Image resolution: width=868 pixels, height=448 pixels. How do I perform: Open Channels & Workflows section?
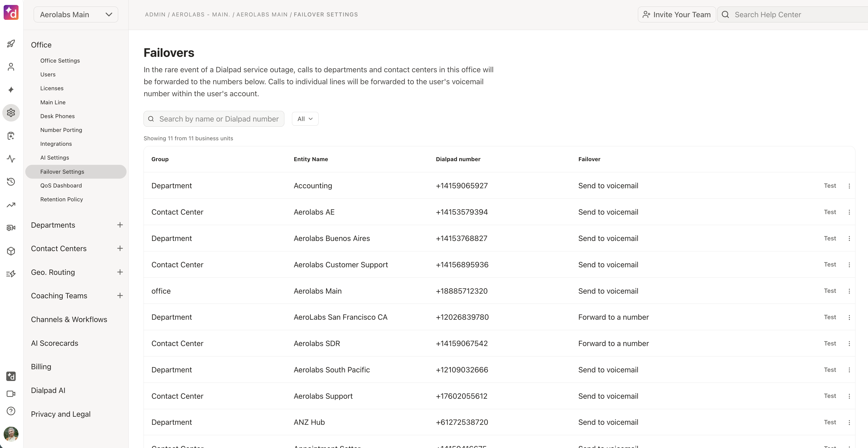pos(69,319)
